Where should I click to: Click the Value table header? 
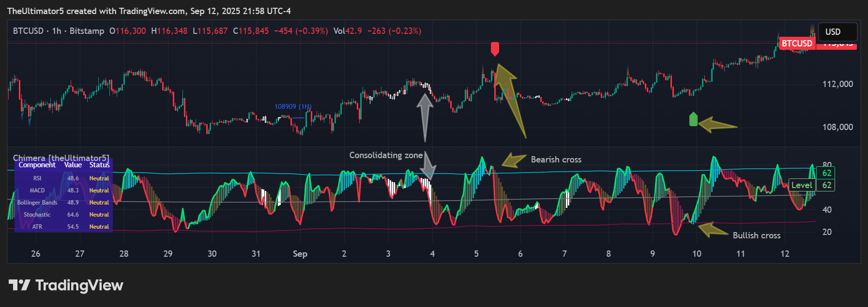pyautogui.click(x=73, y=165)
